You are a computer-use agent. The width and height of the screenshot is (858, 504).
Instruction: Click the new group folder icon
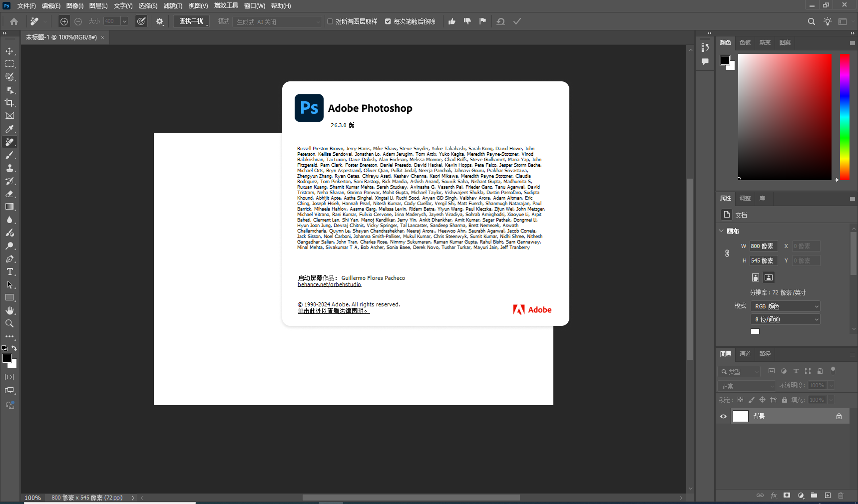[x=814, y=496]
